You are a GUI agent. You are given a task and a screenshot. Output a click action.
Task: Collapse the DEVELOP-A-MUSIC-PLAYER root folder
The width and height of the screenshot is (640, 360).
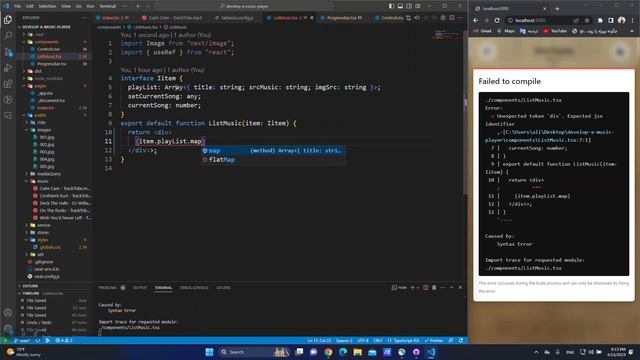(x=46, y=27)
